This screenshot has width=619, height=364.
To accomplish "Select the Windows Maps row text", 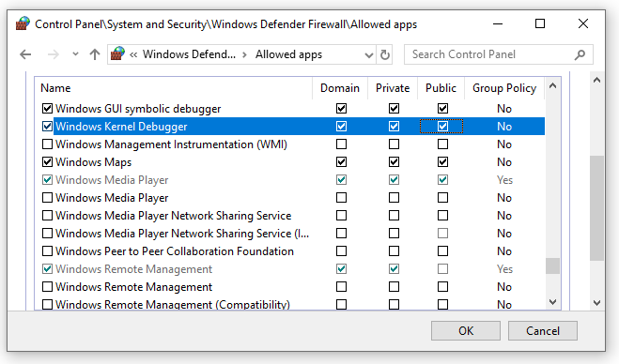I will click(93, 162).
